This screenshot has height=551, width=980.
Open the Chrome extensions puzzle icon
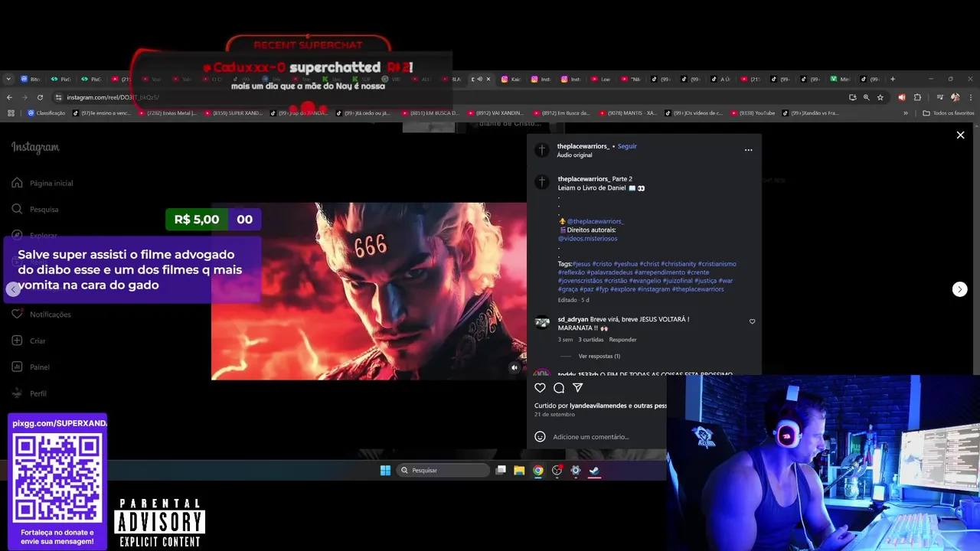coord(917,97)
